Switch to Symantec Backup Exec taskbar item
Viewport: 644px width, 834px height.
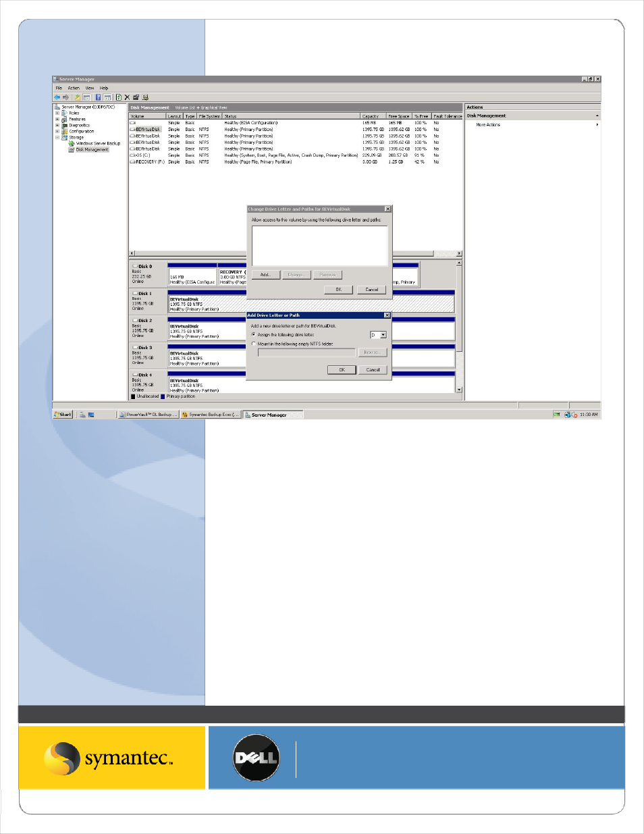point(211,415)
